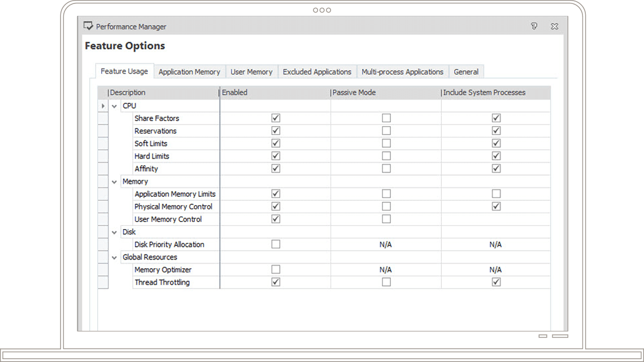The height and width of the screenshot is (362, 644).
Task: Click the Description column header
Action: point(163,93)
